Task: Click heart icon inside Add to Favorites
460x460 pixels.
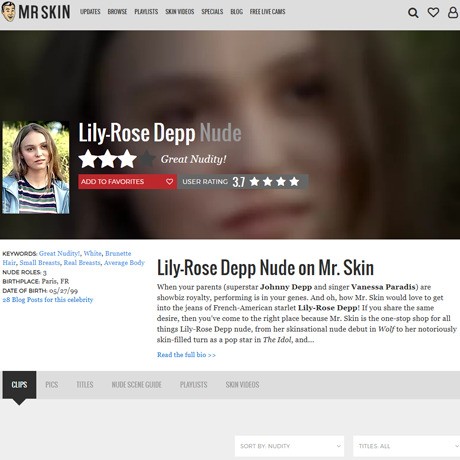Action: [169, 182]
